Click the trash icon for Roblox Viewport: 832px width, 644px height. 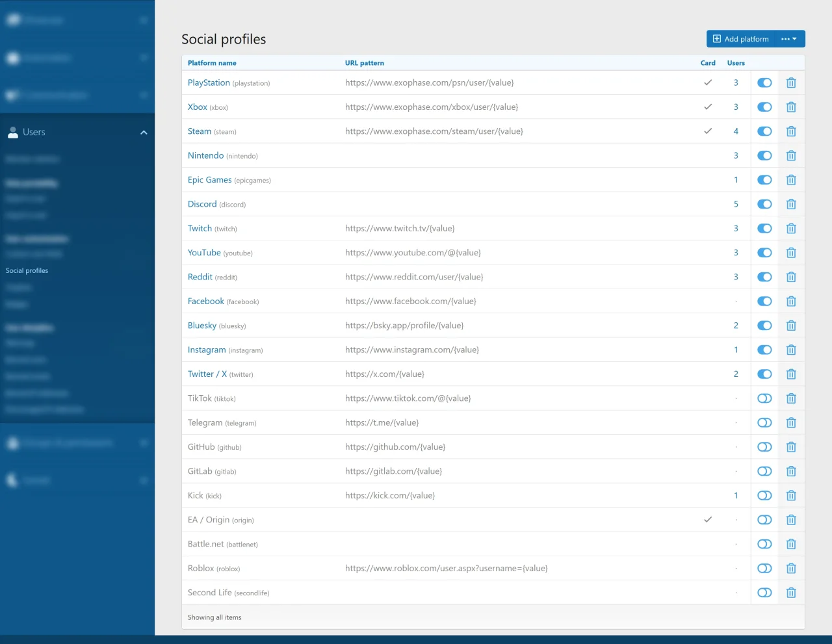pos(791,568)
